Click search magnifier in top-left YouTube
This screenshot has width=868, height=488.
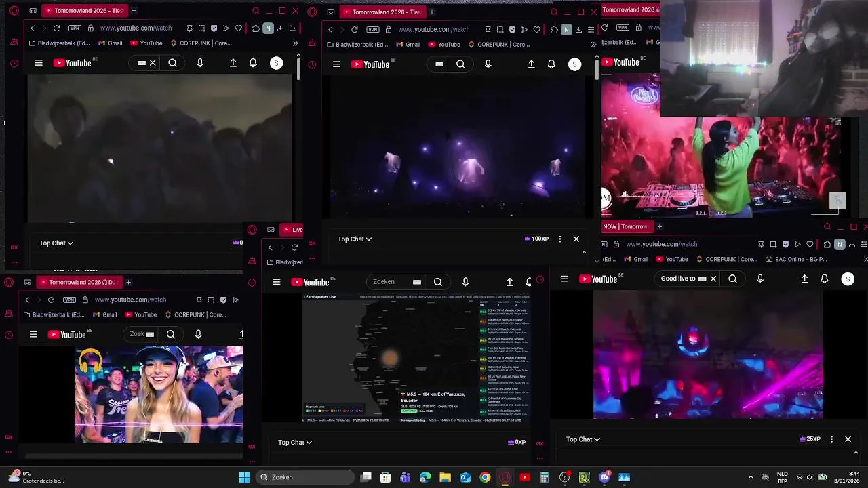(172, 63)
